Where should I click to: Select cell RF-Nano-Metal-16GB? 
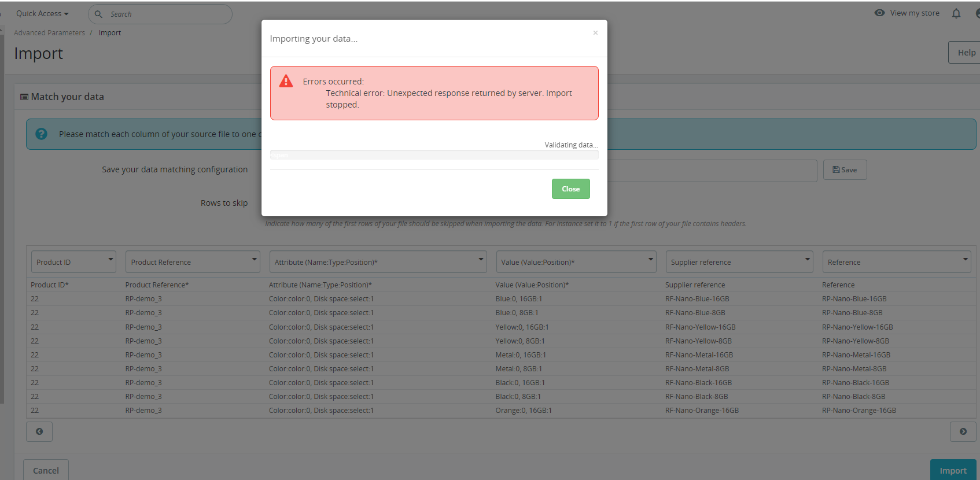(x=699, y=355)
